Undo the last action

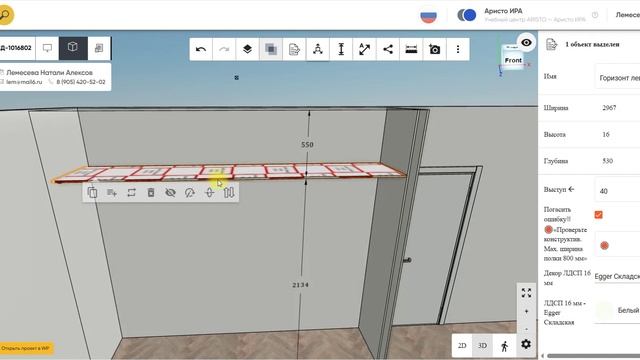(x=201, y=49)
